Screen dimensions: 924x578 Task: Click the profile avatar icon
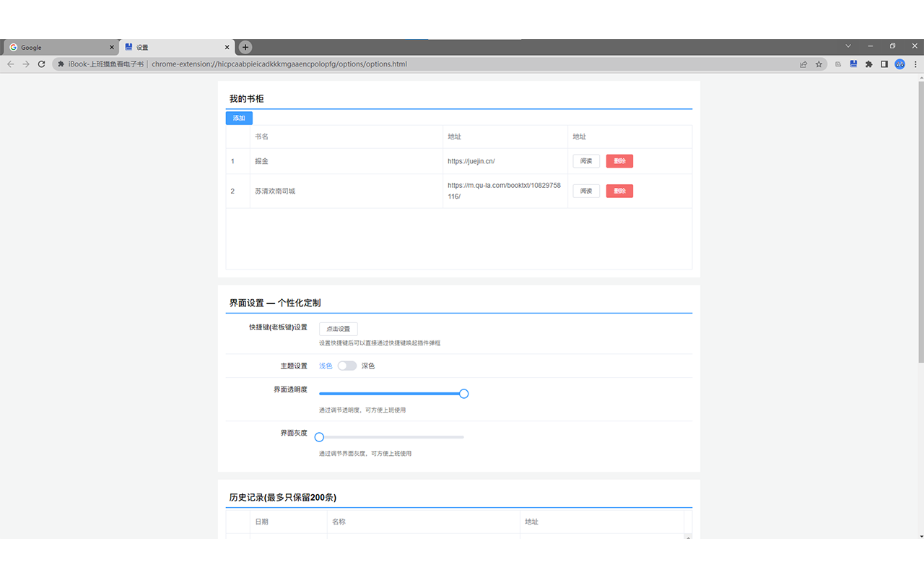click(899, 64)
